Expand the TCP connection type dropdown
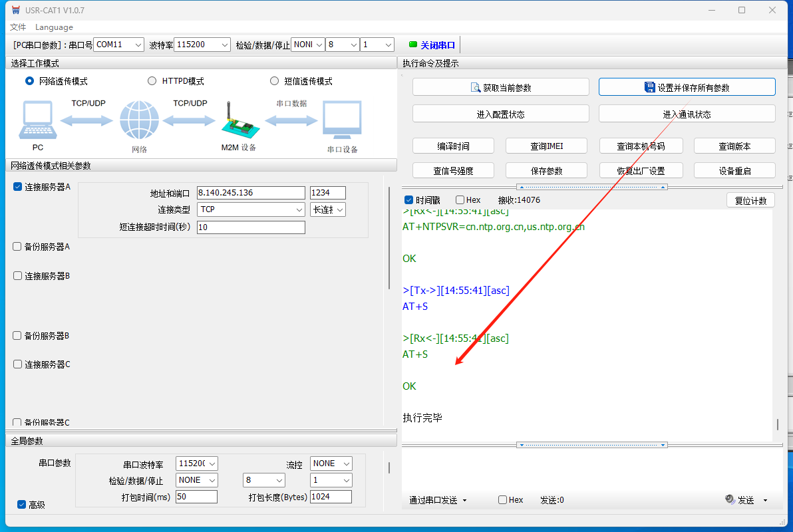Screen dimensions: 793x532 [x=251, y=209]
